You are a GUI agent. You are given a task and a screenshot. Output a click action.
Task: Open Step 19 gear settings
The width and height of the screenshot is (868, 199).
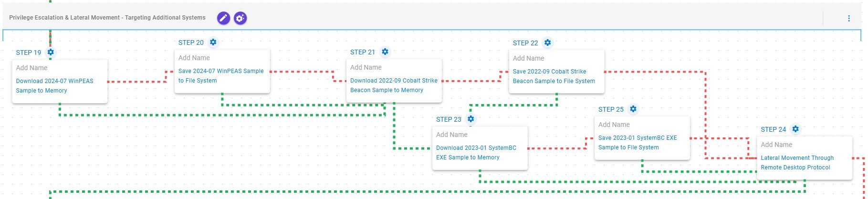(x=51, y=52)
